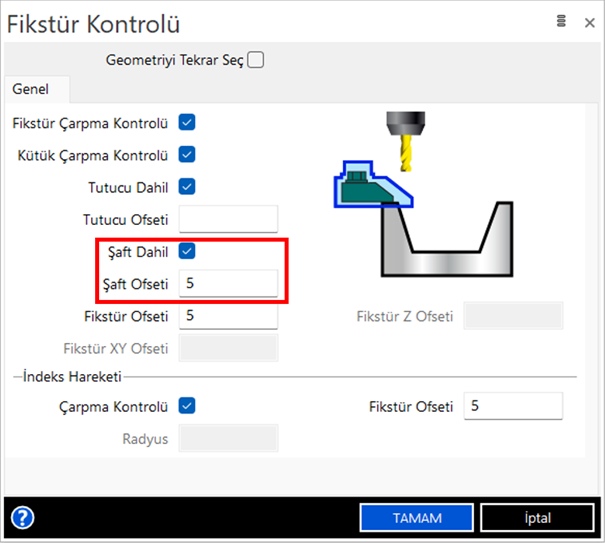The height and width of the screenshot is (543, 605).
Task: Open the dialog options menu icon
Action: (561, 21)
